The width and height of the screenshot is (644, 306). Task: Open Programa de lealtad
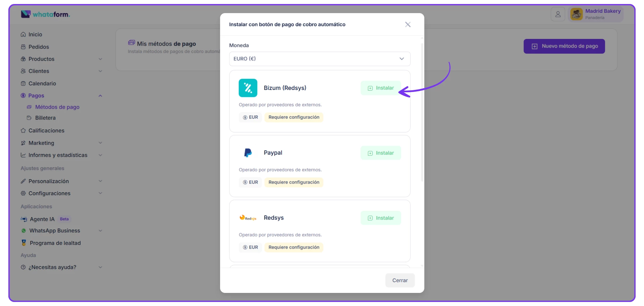pyautogui.click(x=55, y=243)
